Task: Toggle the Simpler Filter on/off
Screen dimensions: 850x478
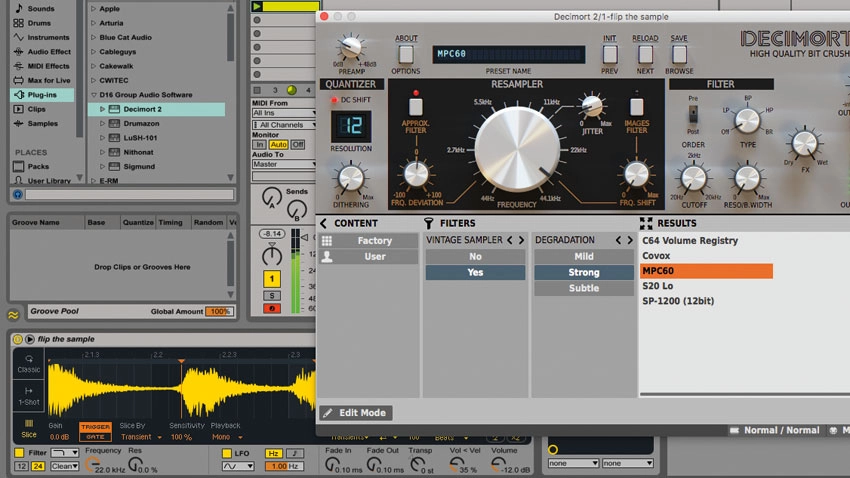Action: pos(19,453)
